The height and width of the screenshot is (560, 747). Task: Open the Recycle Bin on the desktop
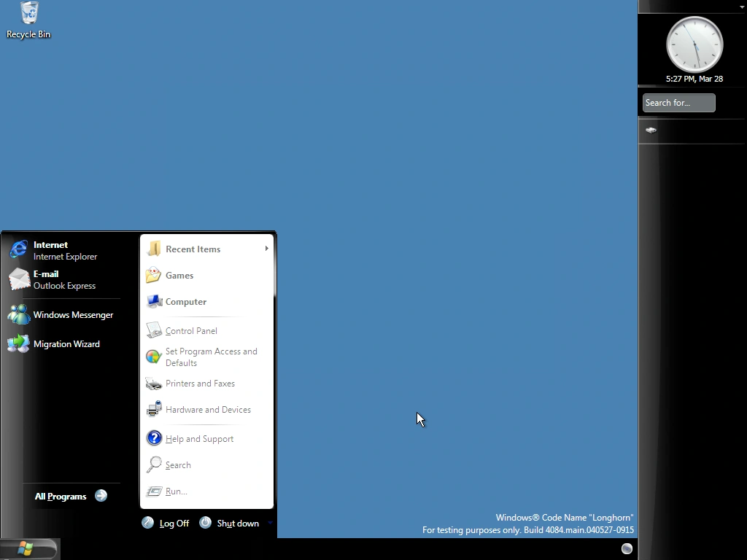coord(28,15)
